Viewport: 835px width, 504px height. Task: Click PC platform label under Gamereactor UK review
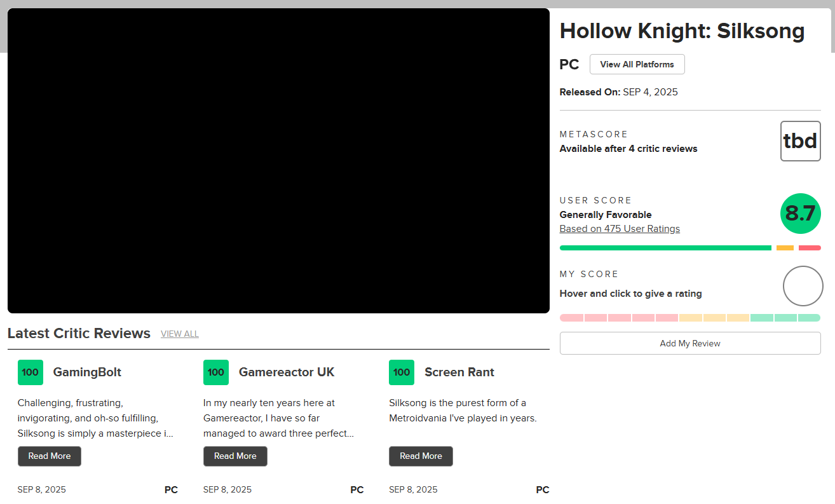click(x=357, y=490)
